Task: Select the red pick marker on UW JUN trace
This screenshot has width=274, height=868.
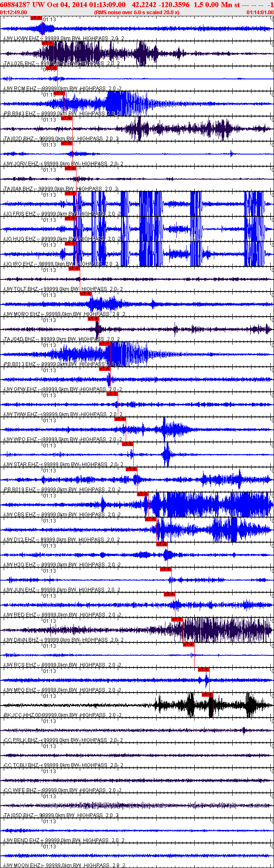Action: (x=166, y=569)
